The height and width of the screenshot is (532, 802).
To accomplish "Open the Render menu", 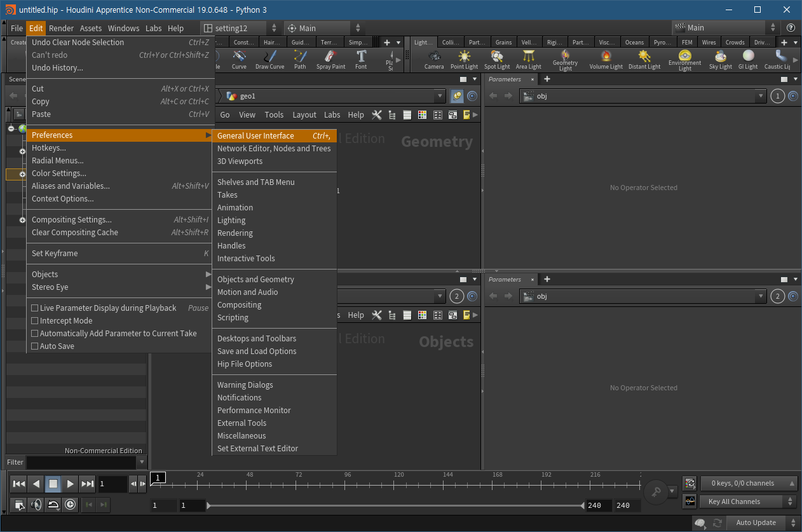I will pyautogui.click(x=62, y=28).
